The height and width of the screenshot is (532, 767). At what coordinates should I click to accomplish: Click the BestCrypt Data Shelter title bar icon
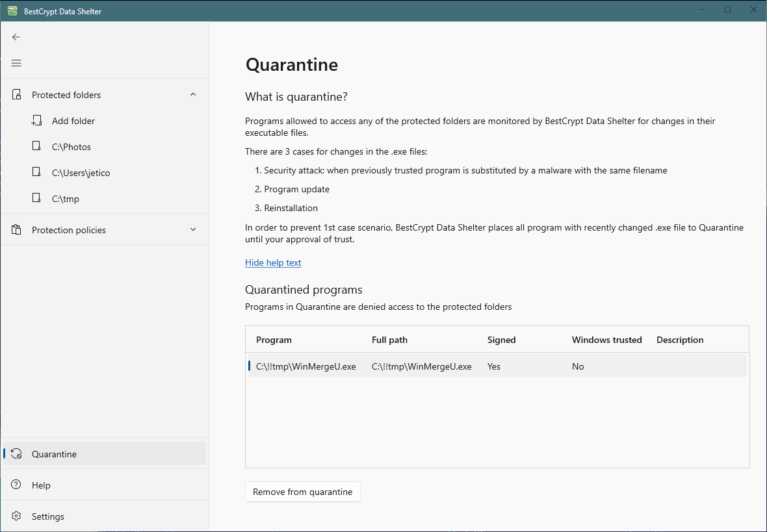[12, 11]
